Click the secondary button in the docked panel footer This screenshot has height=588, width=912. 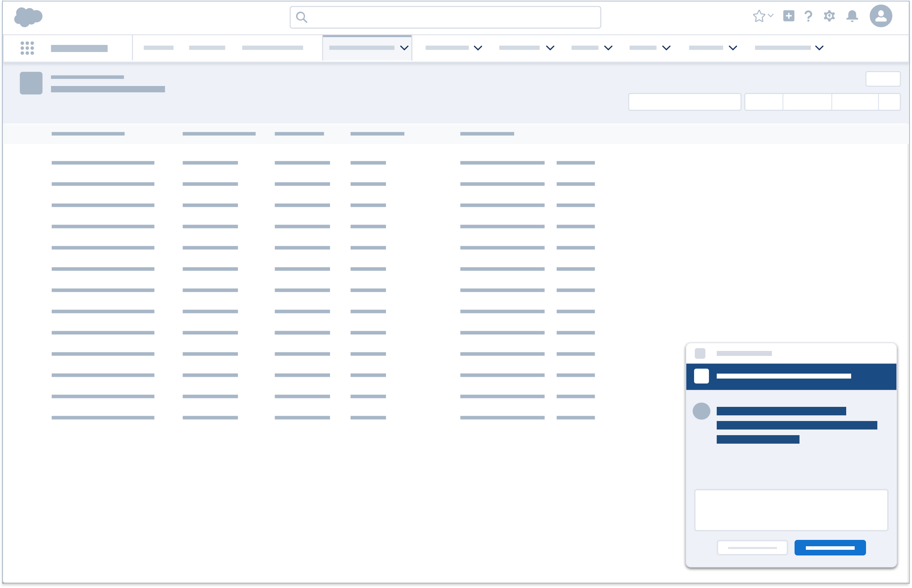click(x=752, y=548)
